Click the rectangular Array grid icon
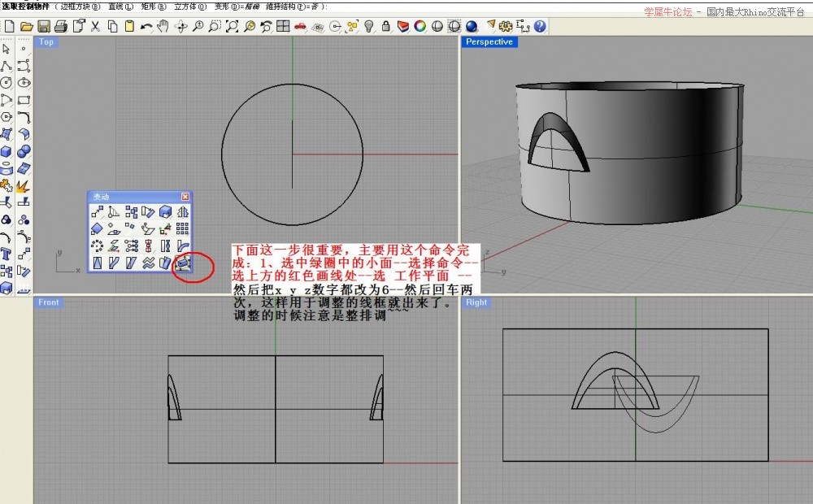The image size is (813, 504). 182,228
